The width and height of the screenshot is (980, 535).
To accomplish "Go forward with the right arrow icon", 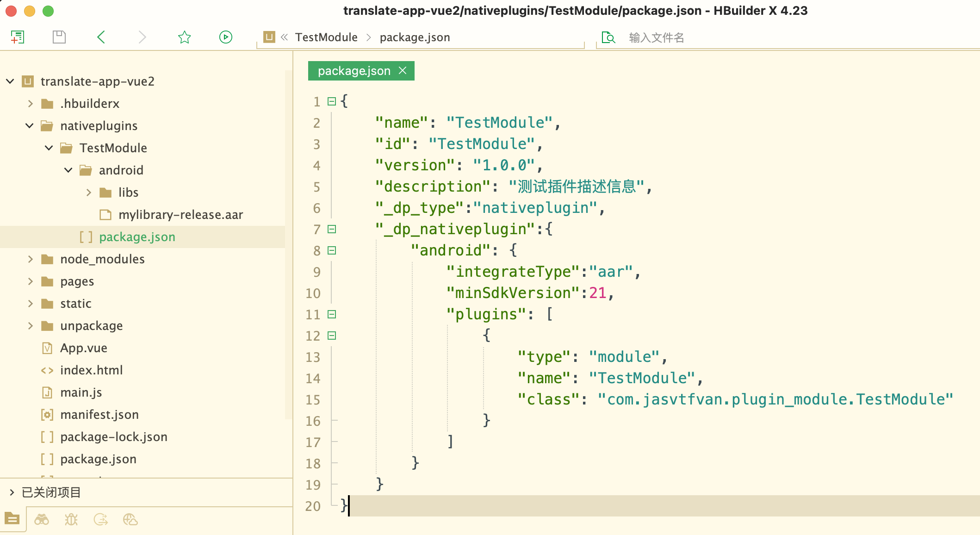I will [142, 37].
